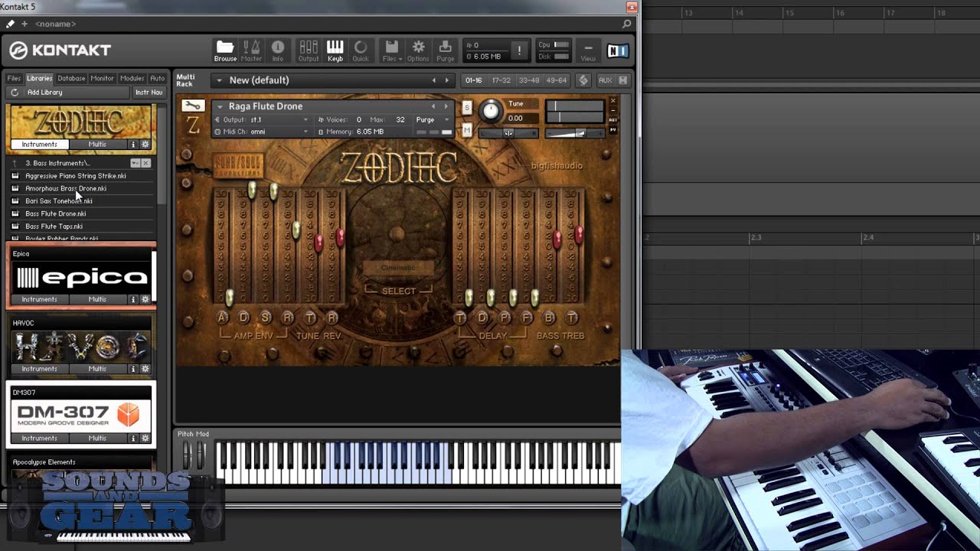Toggle the Mute M button
Image resolution: width=980 pixels, height=551 pixels.
tap(467, 131)
